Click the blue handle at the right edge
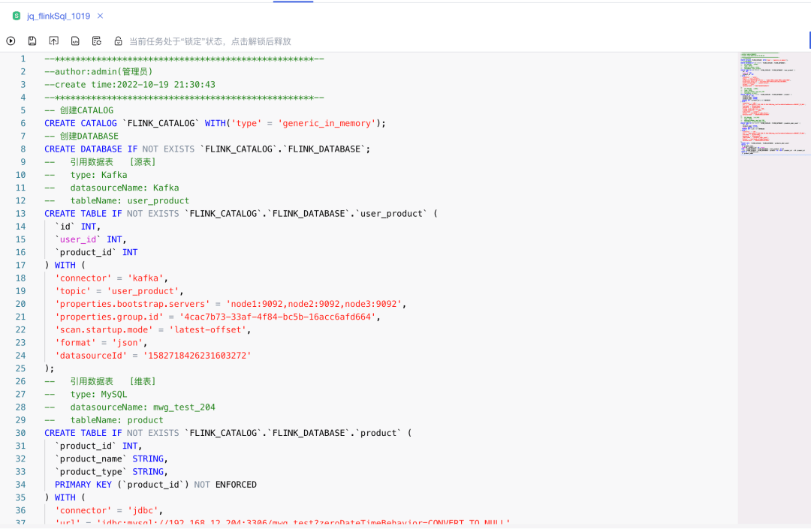811x532 pixels. click(x=808, y=40)
